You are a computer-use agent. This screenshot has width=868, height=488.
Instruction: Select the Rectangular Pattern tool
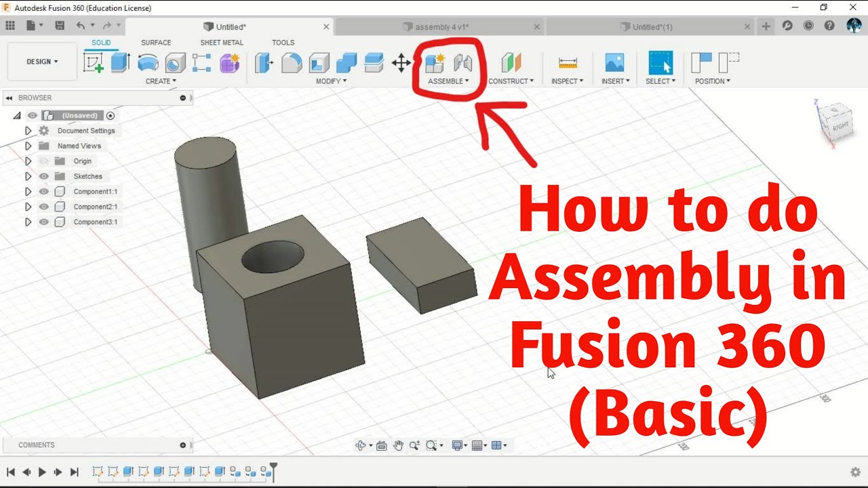[x=201, y=63]
